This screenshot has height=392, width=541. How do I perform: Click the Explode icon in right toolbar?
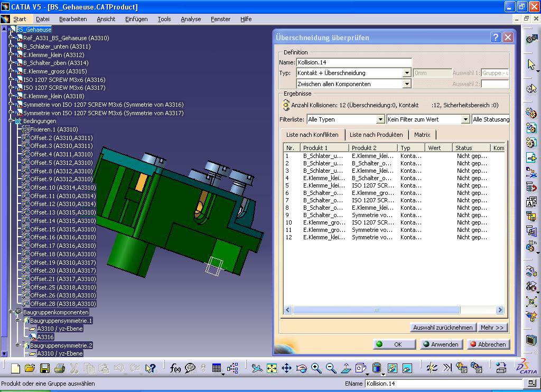[x=531, y=301]
